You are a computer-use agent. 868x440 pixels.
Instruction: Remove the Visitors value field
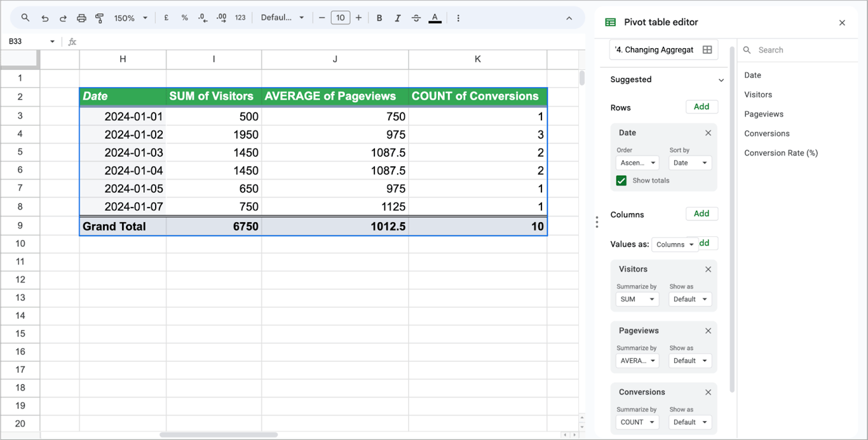708,269
